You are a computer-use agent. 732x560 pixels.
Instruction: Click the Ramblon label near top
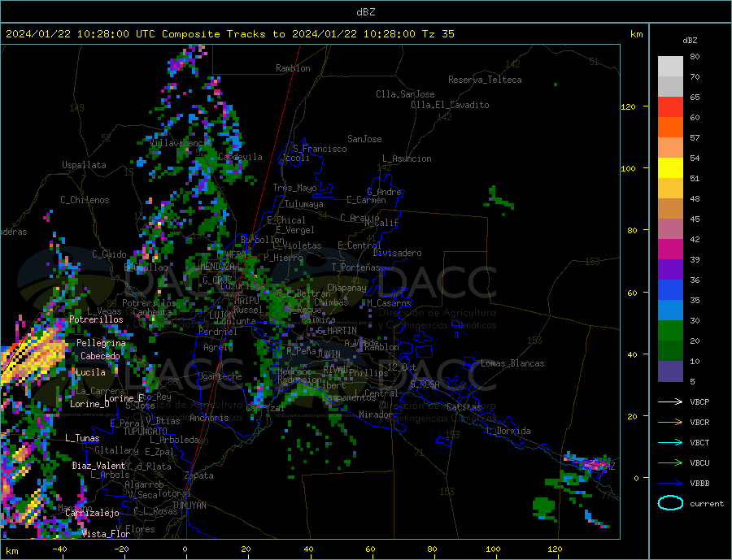tap(293, 68)
